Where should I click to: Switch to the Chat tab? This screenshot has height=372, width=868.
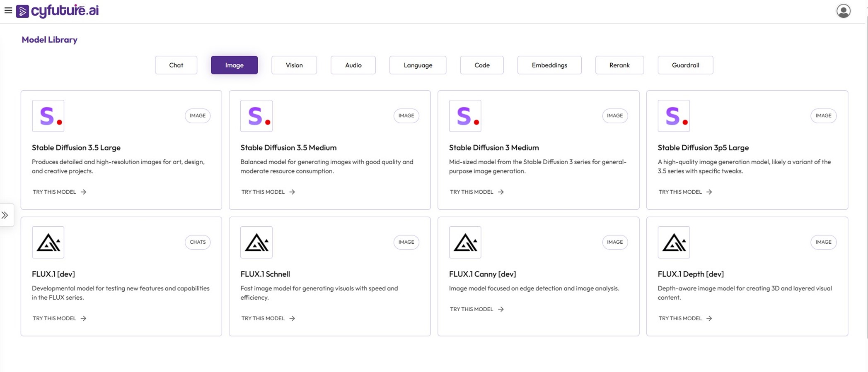click(176, 65)
